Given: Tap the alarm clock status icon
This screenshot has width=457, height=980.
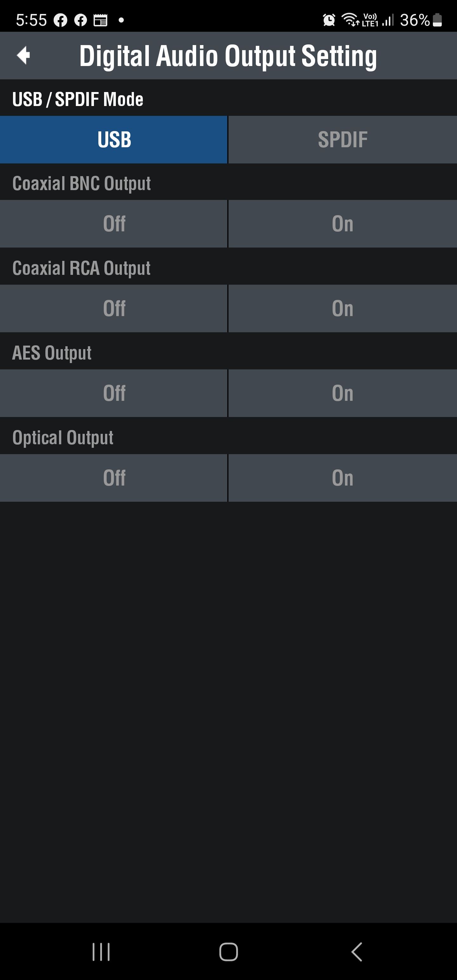Looking at the screenshot, I should 329,20.
